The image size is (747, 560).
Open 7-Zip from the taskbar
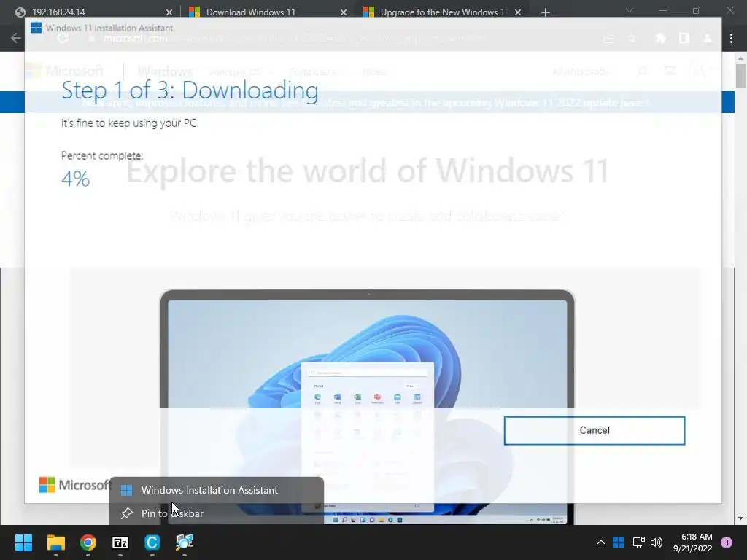coord(120,542)
